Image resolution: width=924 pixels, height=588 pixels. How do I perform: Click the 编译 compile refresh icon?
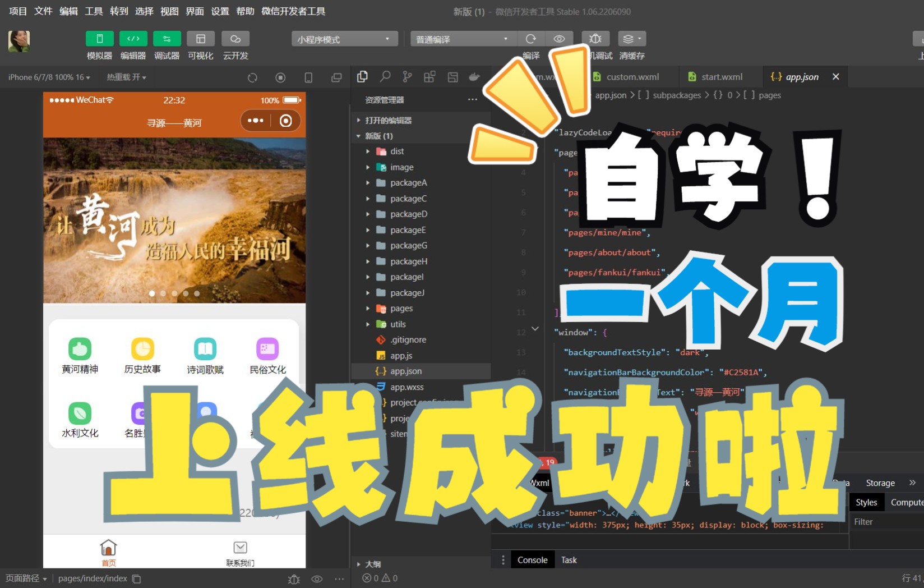click(x=531, y=38)
